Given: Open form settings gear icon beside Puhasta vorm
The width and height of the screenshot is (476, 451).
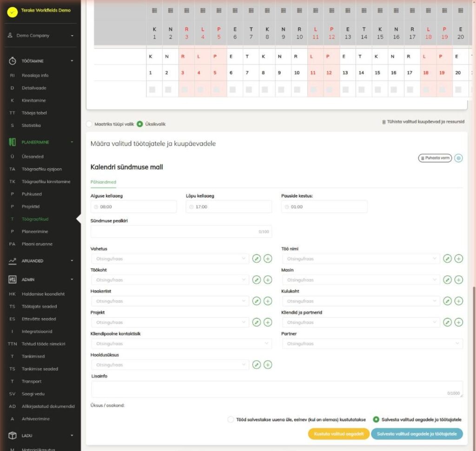Looking at the screenshot, I should (459, 158).
